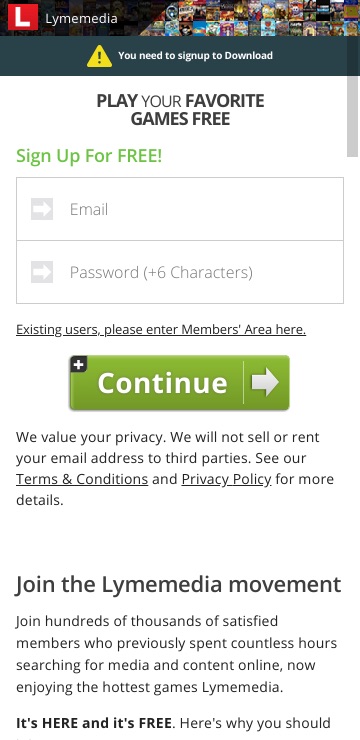This screenshot has width=360, height=740.
Task: Click the page scrollbar thumb
Action: (353, 116)
